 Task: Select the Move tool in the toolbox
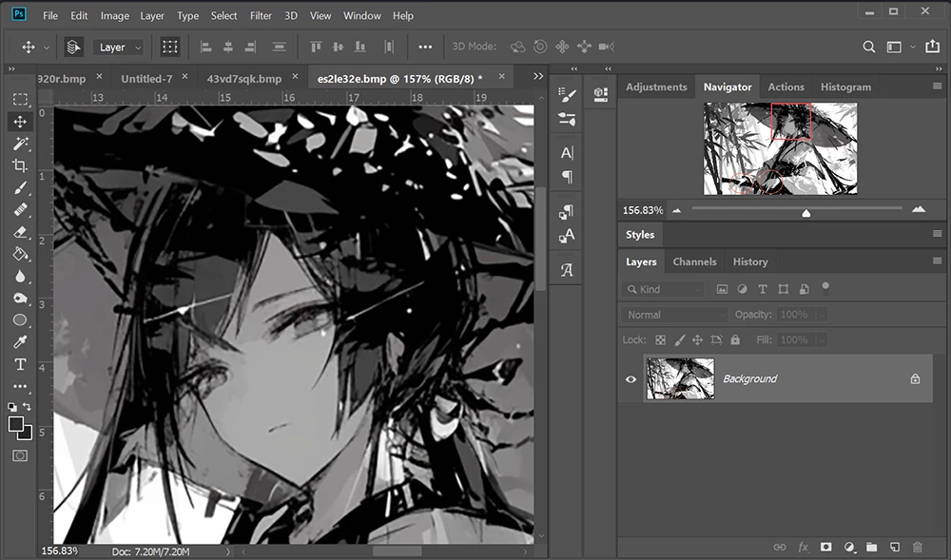point(20,121)
